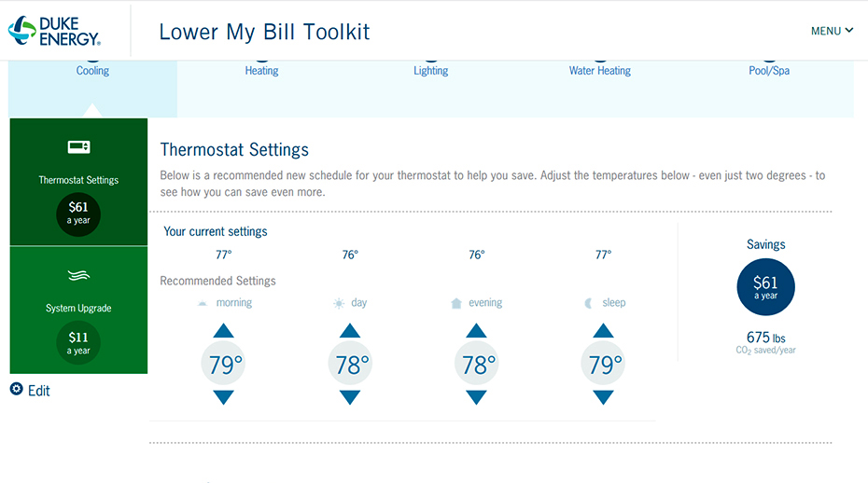Click the Thermostat Settings main heading
The height and width of the screenshot is (483, 868).
pyautogui.click(x=234, y=149)
